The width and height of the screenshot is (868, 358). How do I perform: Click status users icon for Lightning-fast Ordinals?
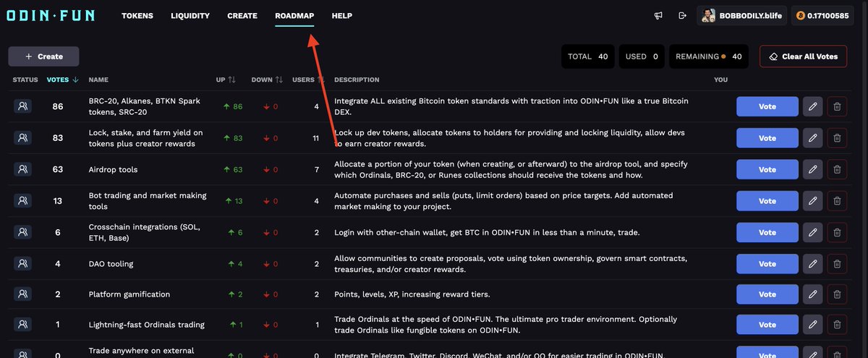23,325
